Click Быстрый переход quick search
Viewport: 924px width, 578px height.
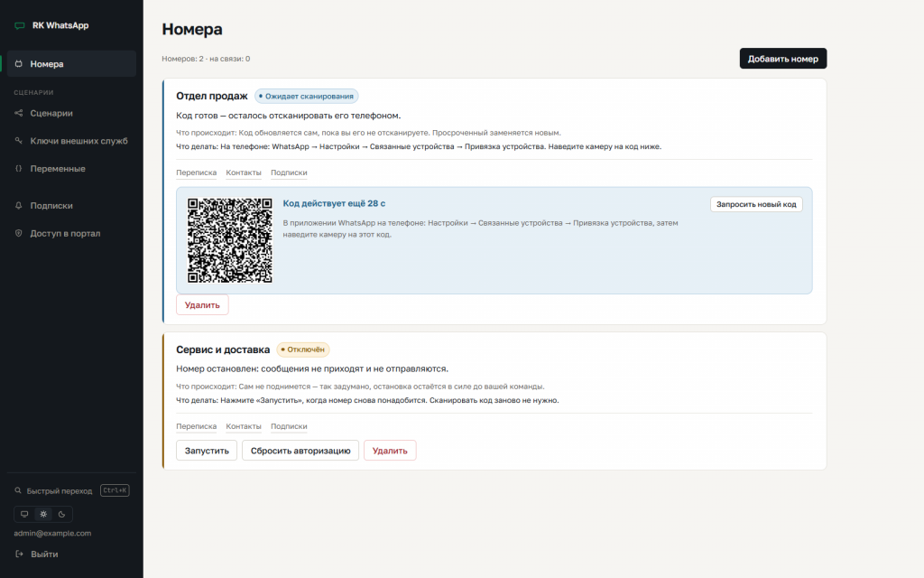71,490
